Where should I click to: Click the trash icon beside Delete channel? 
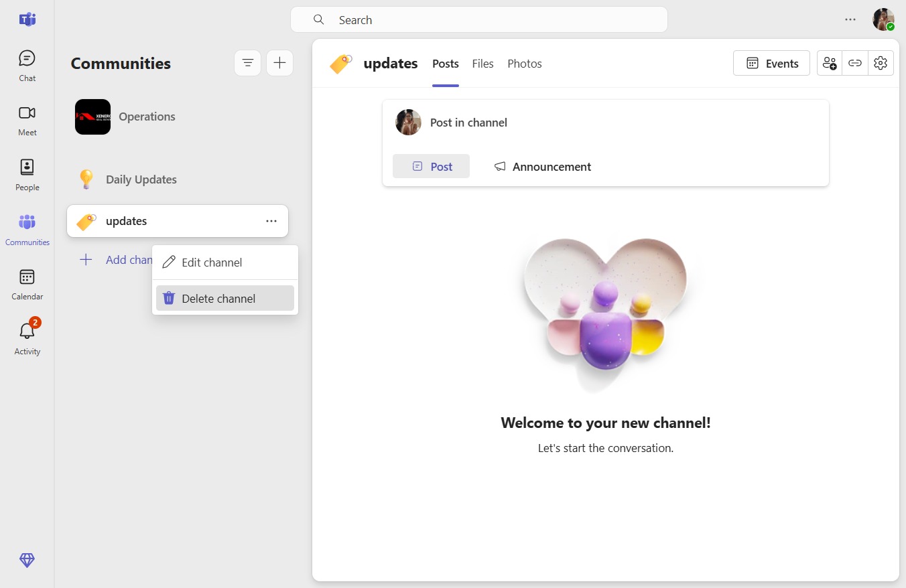tap(169, 298)
